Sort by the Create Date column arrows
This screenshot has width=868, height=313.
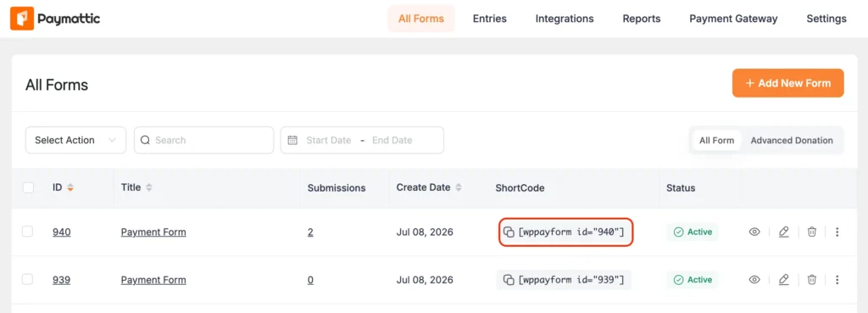(459, 187)
